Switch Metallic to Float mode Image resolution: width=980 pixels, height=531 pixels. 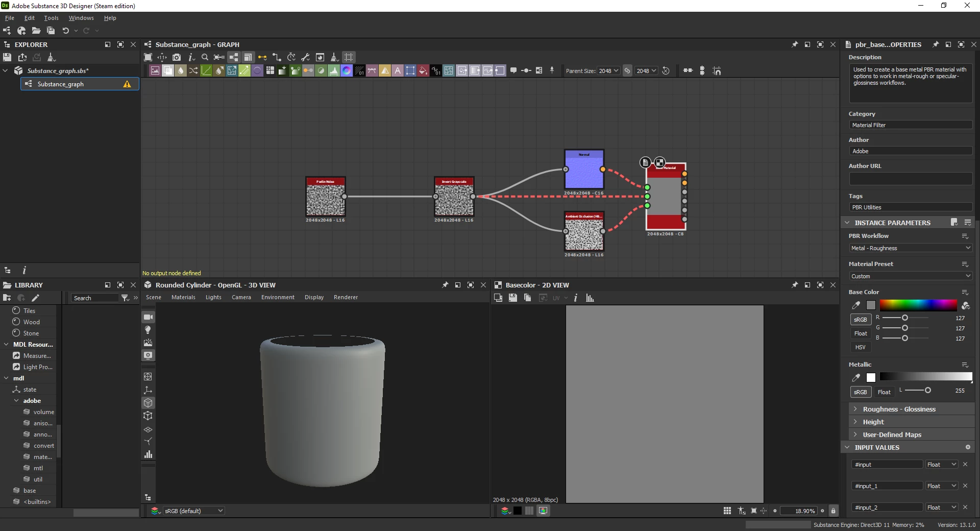point(884,392)
